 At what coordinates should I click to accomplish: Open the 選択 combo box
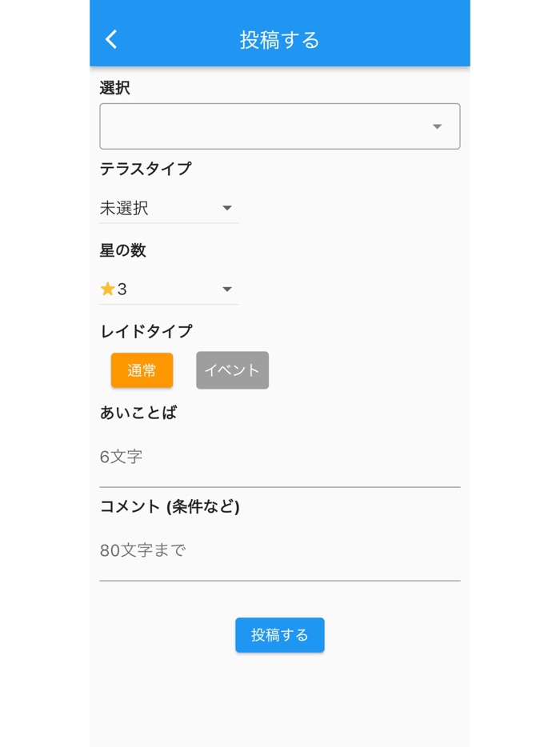pos(279,126)
